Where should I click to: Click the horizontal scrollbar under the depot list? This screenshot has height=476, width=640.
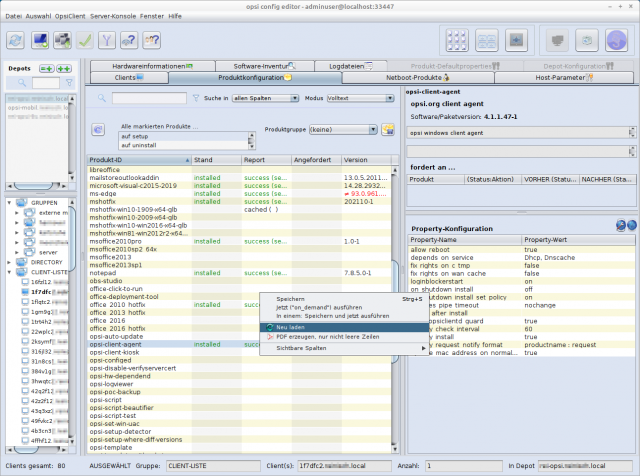coord(36,186)
